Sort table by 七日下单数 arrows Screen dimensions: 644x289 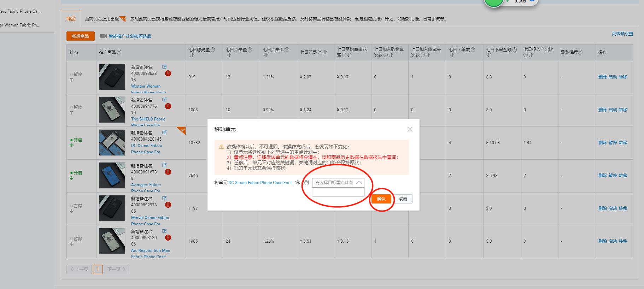(452, 55)
